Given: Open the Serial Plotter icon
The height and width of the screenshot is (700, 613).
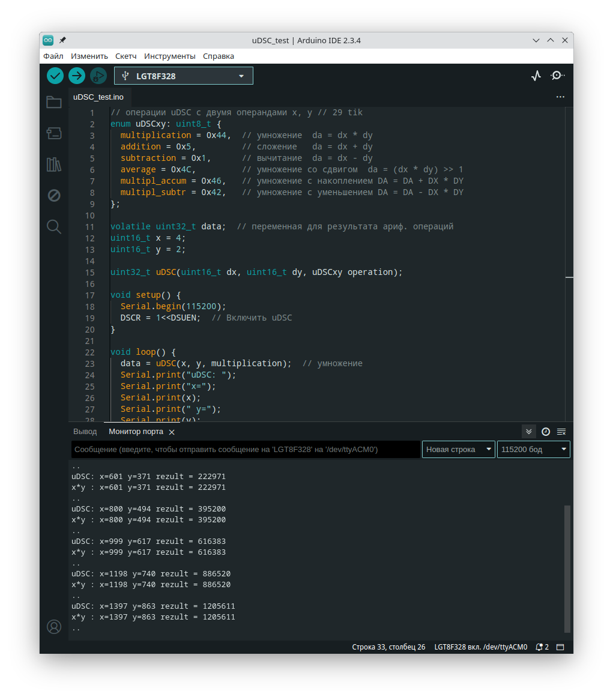Looking at the screenshot, I should [x=536, y=76].
